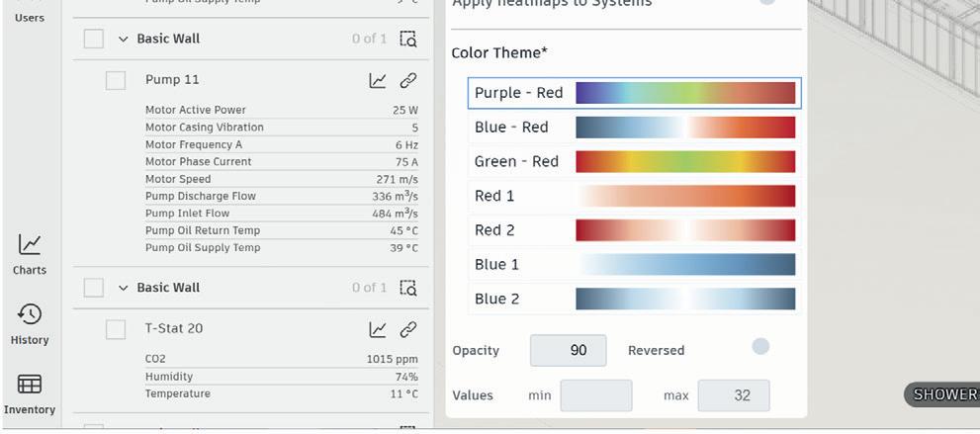Open the Charts sidebar panel
980x434 pixels.
point(30,254)
